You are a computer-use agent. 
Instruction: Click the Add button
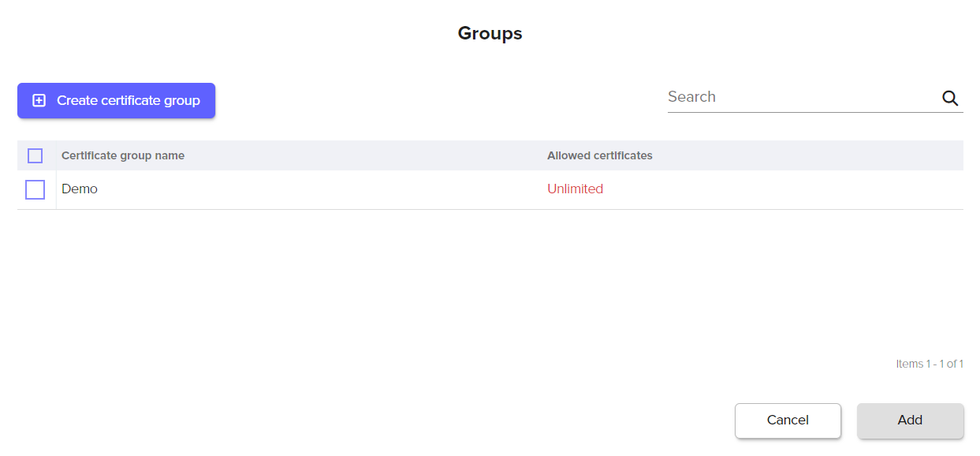pyautogui.click(x=910, y=420)
